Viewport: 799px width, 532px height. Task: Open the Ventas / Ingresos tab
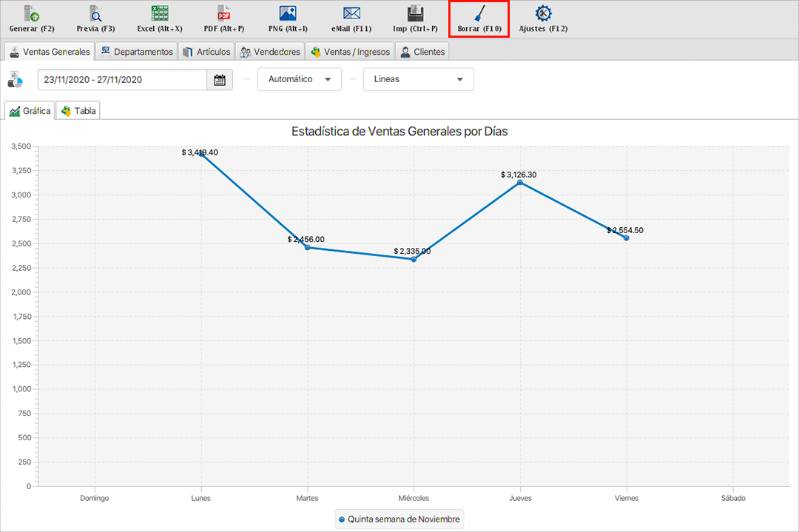(x=350, y=52)
